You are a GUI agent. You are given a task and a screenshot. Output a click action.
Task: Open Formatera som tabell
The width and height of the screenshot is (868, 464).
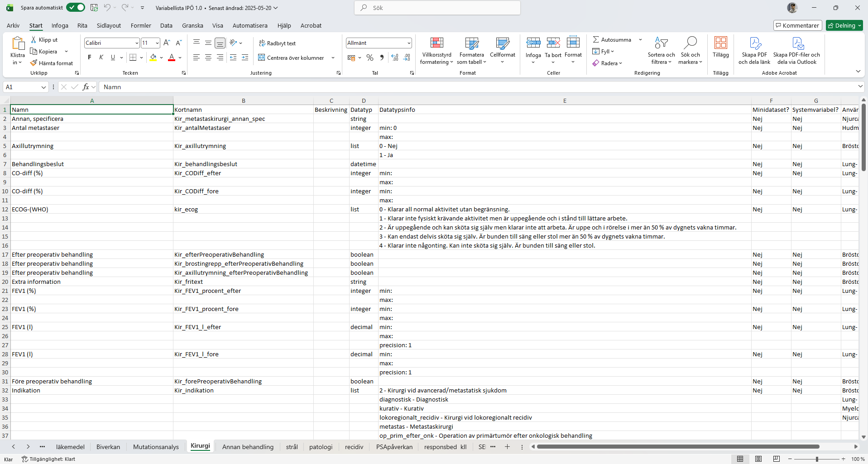pyautogui.click(x=472, y=50)
